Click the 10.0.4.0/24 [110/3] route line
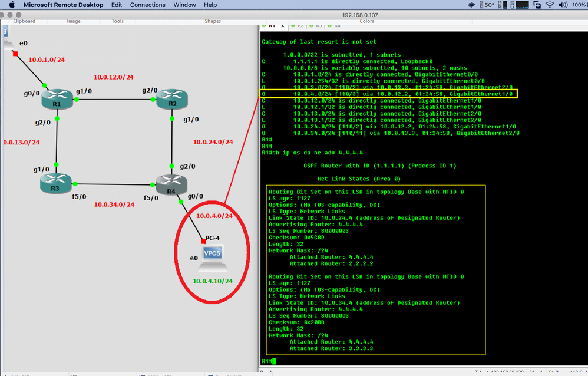 pyautogui.click(x=388, y=94)
